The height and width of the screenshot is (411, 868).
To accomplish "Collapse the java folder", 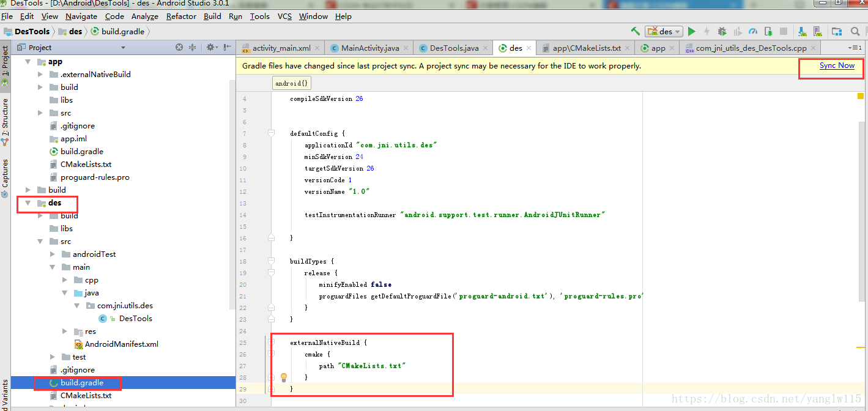I will pyautogui.click(x=65, y=293).
